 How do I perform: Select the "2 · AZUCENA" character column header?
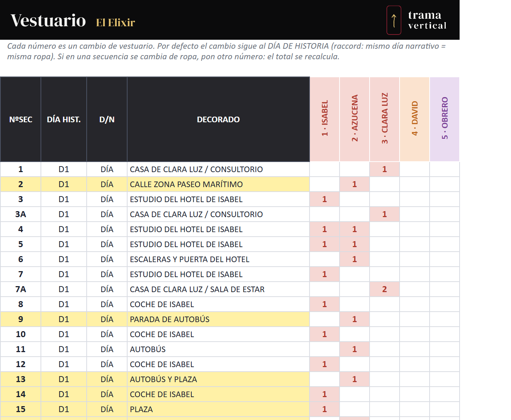(x=355, y=119)
